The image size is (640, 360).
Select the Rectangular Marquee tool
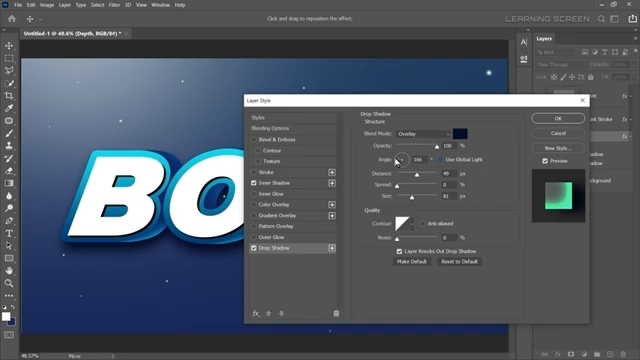[x=9, y=58]
